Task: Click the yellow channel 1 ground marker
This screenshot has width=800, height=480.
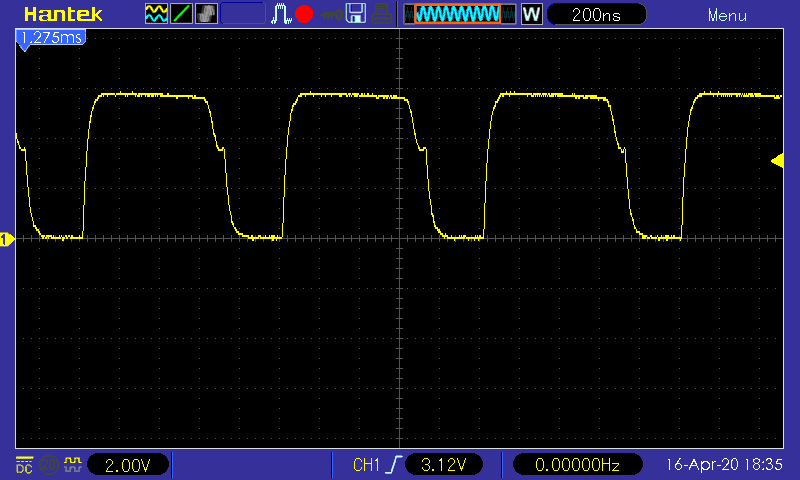Action: (x=7, y=239)
